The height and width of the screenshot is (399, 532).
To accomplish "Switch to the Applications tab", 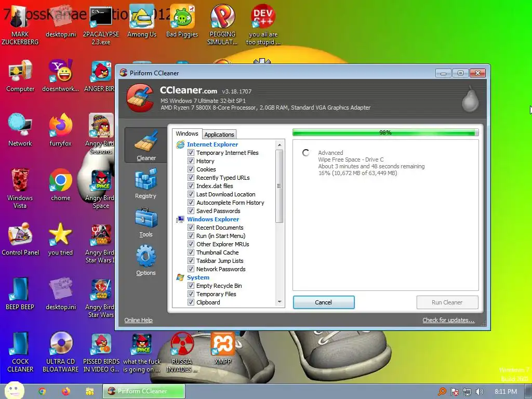I will (219, 135).
